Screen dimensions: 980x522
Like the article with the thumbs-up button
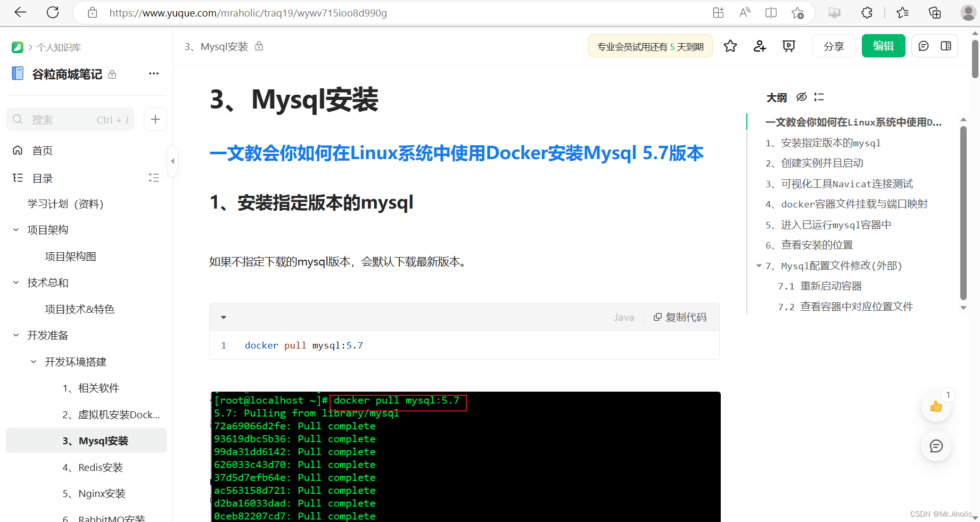[x=936, y=406]
